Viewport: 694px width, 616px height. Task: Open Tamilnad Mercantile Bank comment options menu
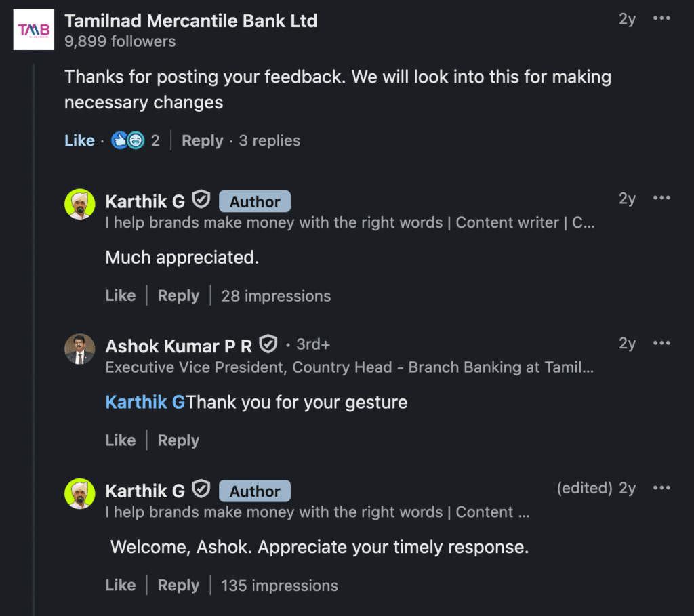661,18
